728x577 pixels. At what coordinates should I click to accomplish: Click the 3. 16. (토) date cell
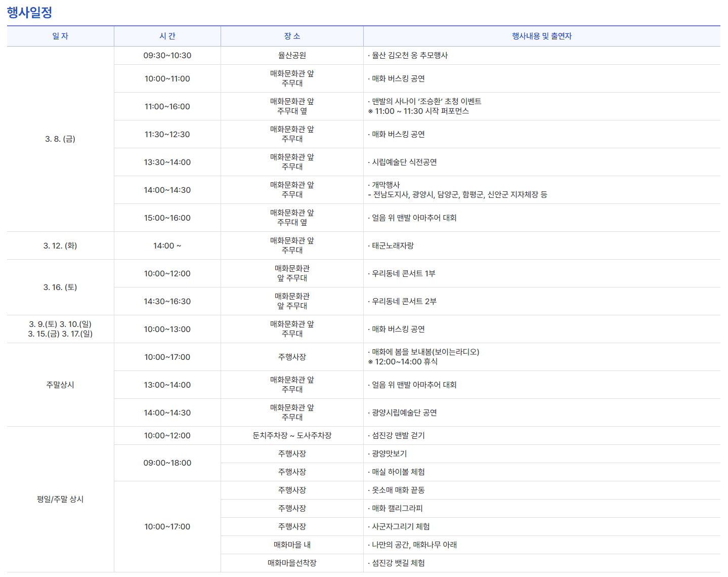[x=60, y=287]
